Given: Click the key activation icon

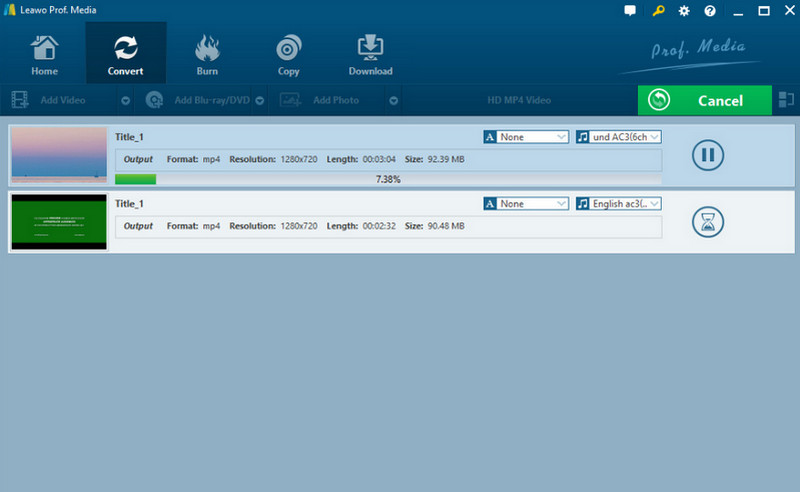Looking at the screenshot, I should click(658, 10).
